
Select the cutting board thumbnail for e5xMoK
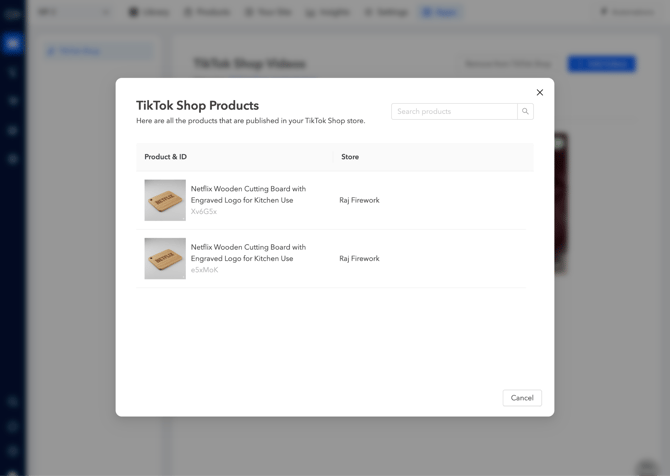165,258
